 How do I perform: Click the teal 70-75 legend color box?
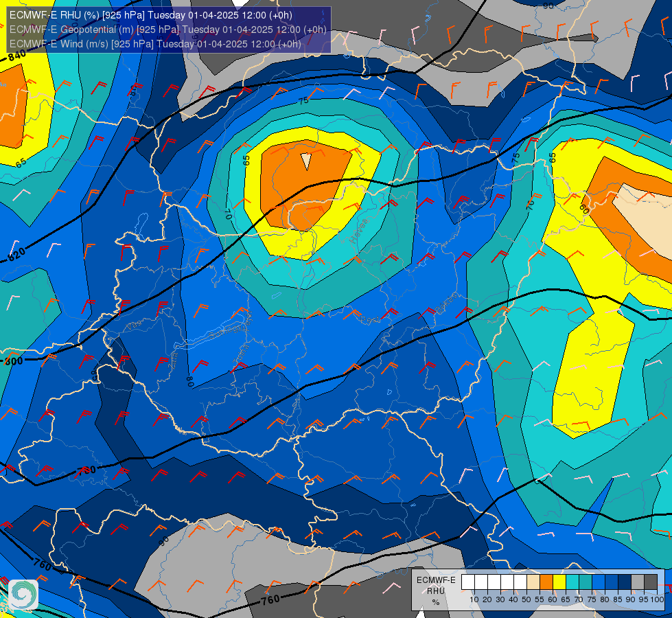[x=586, y=582]
